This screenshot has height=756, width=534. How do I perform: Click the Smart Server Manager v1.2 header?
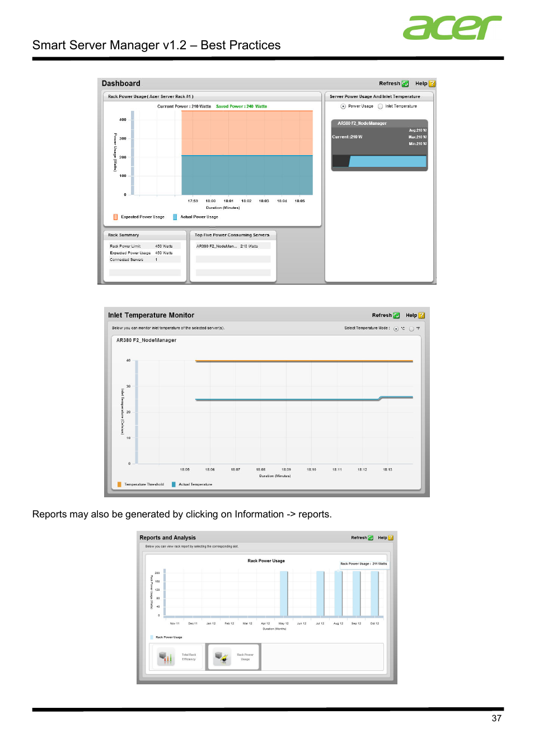156,45
